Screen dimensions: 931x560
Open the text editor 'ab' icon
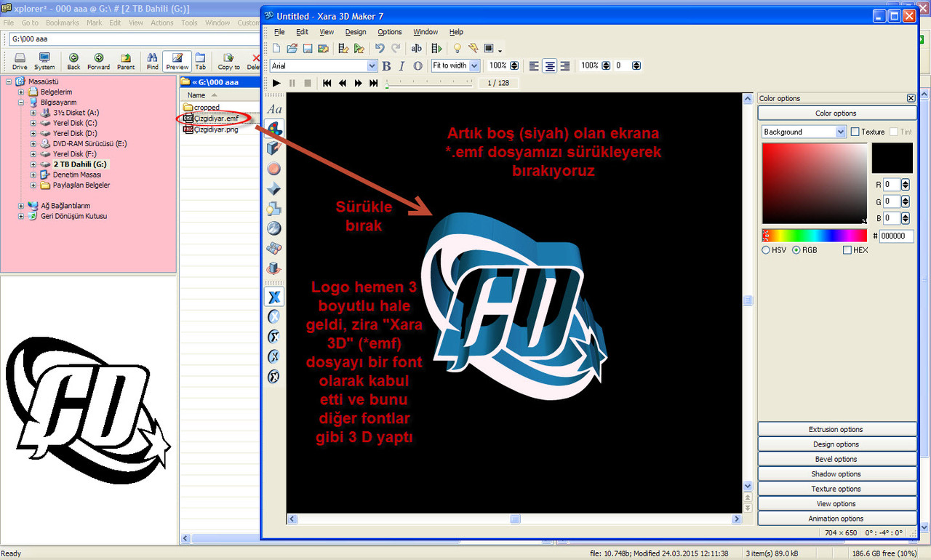click(417, 49)
